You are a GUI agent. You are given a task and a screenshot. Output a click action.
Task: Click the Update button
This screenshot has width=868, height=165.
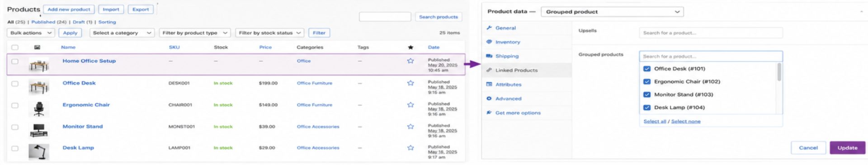coord(847,148)
